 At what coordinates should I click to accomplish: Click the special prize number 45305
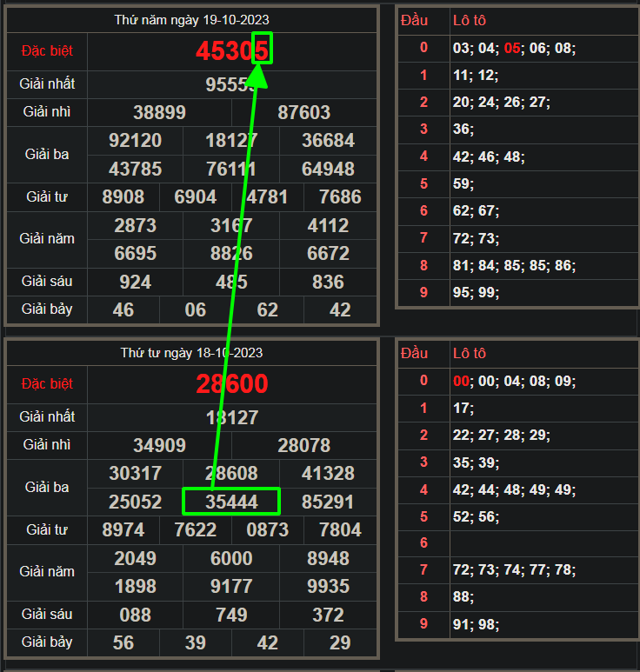point(231,51)
